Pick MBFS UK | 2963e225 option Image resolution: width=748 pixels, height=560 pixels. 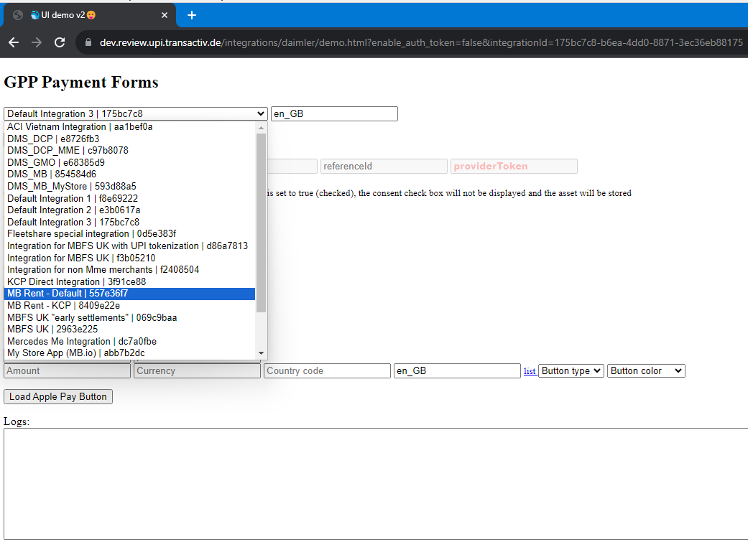coord(130,330)
